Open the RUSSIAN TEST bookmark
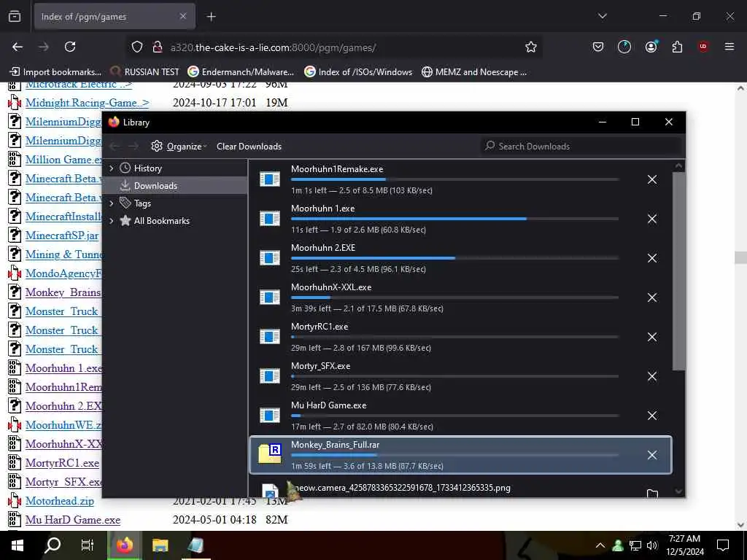The width and height of the screenshot is (747, 560). click(145, 72)
